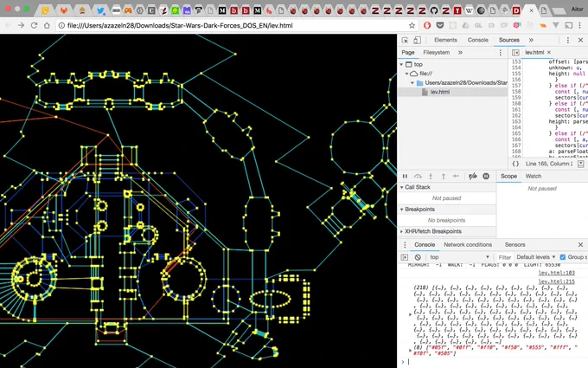Click the step into function icon
The width and height of the screenshot is (588, 368).
pos(431,176)
